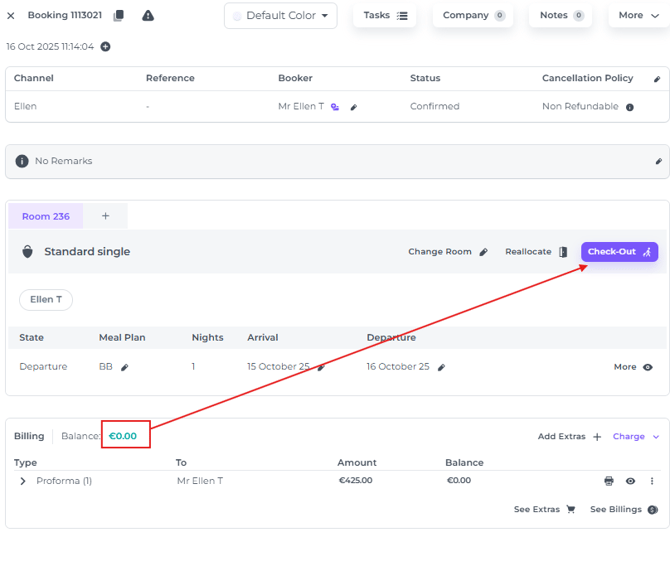
Task: Click the Ellen T guest chip
Action: [x=46, y=300]
